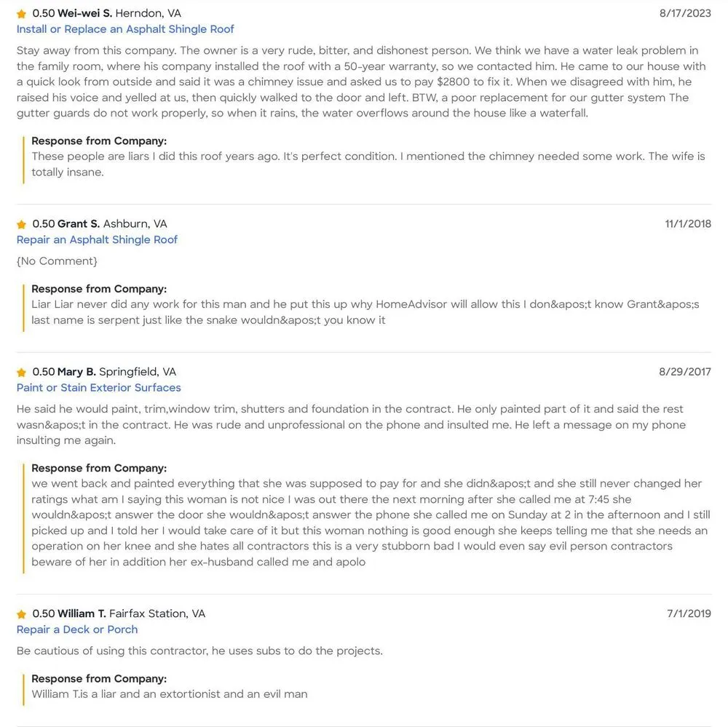This screenshot has height=727, width=728.
Task: Click the Response from Company heading under Wei-wei S.
Action: (99, 141)
